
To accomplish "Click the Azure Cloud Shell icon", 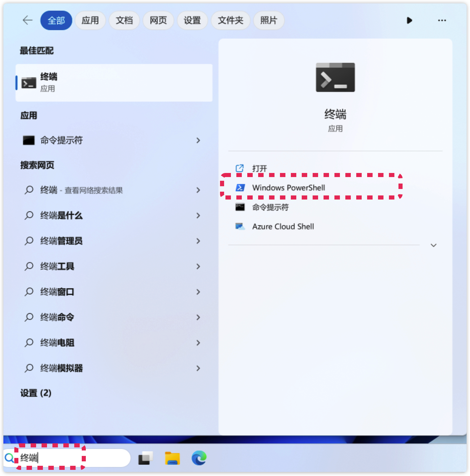I will tap(240, 226).
